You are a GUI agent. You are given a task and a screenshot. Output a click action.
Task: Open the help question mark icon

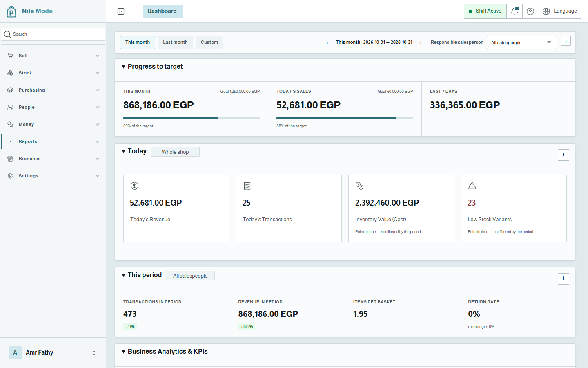[530, 11]
